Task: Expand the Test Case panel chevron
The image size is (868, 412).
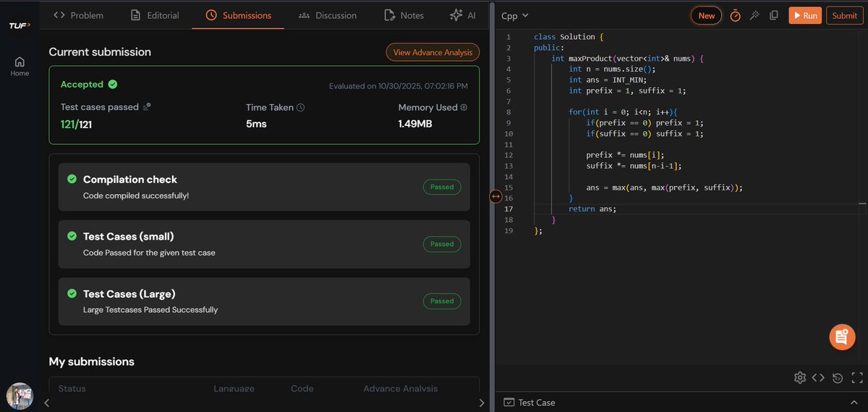Action: point(854,402)
